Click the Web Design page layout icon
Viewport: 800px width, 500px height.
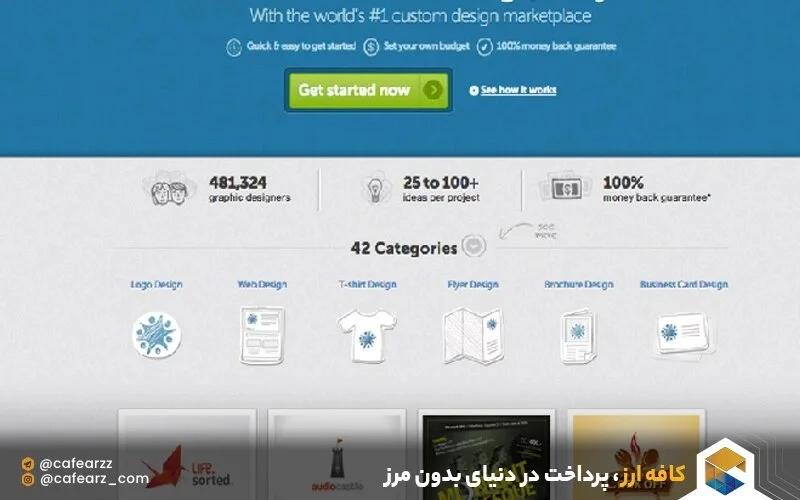pos(262,335)
